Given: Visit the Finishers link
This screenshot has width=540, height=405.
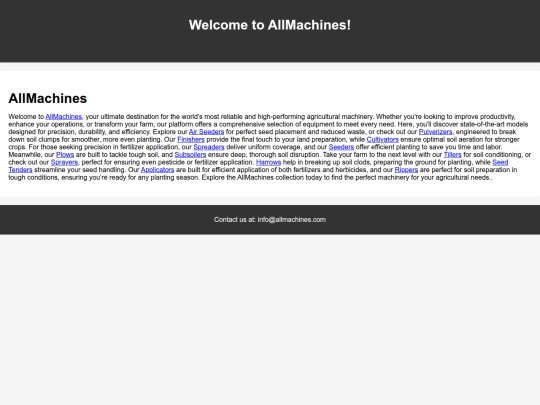Looking at the screenshot, I should coord(191,139).
